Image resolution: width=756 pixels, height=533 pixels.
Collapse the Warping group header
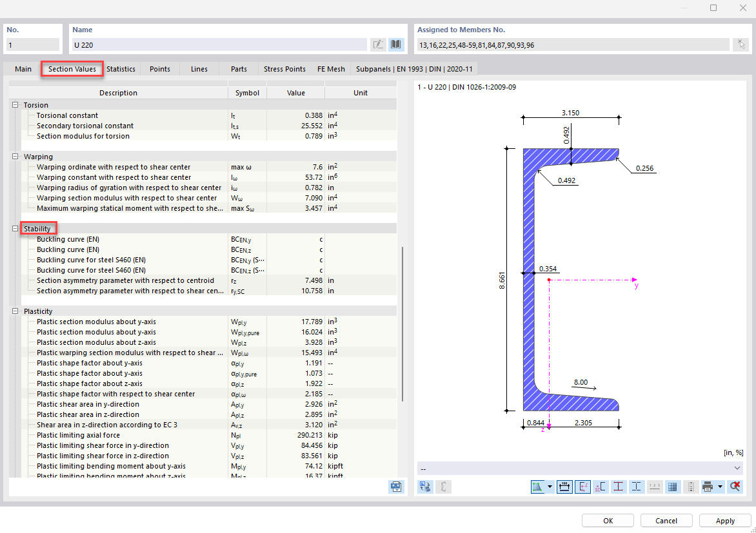click(x=15, y=156)
